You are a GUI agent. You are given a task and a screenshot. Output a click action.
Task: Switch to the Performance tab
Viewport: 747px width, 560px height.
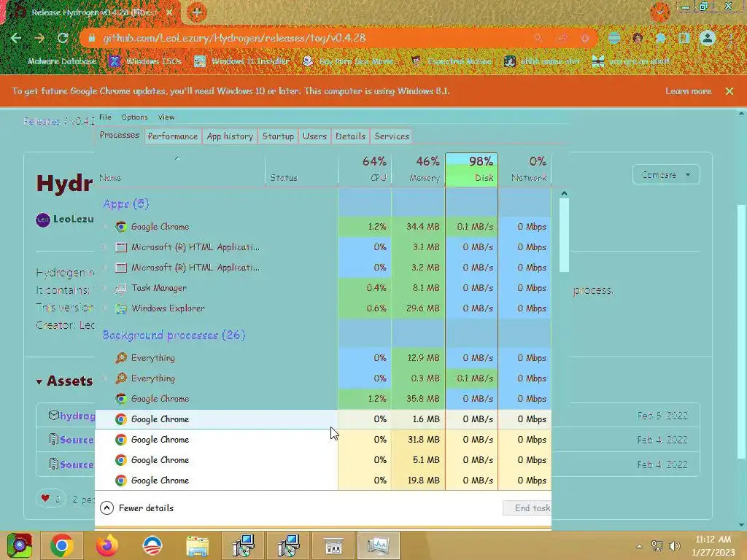click(172, 136)
